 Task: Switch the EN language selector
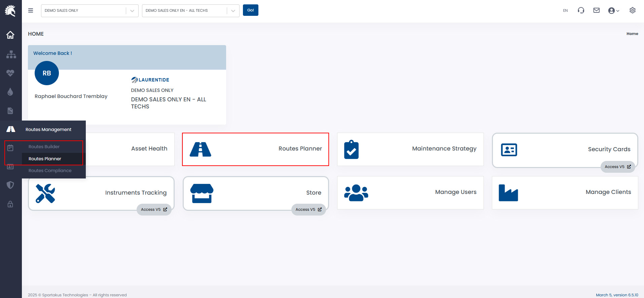[565, 11]
